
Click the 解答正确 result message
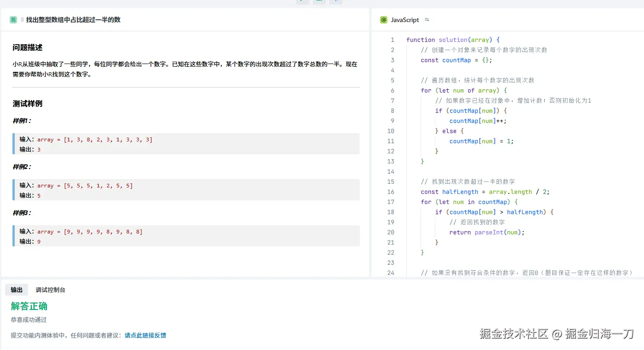click(29, 306)
